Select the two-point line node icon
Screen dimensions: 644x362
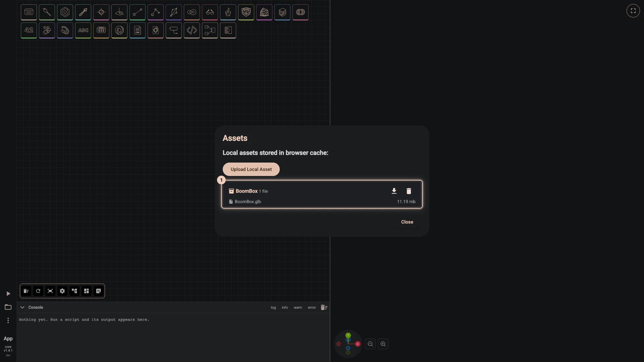[138, 12]
